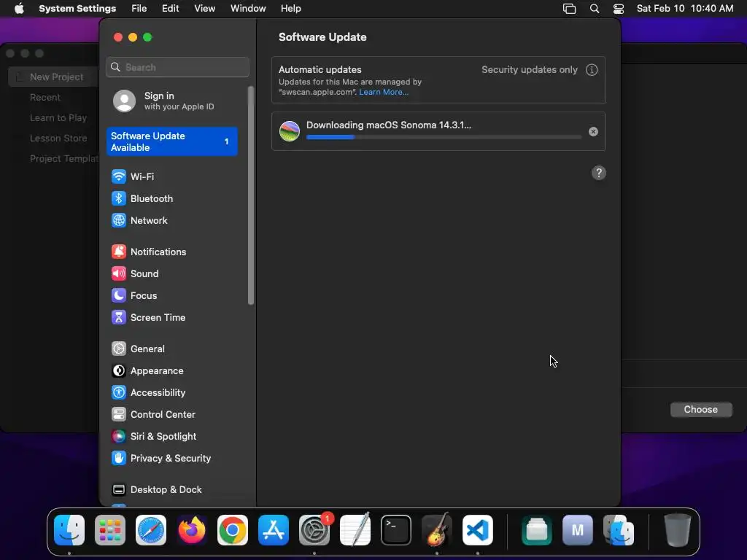Select Control Center in sidebar
This screenshot has height=560, width=747.
(x=172, y=415)
